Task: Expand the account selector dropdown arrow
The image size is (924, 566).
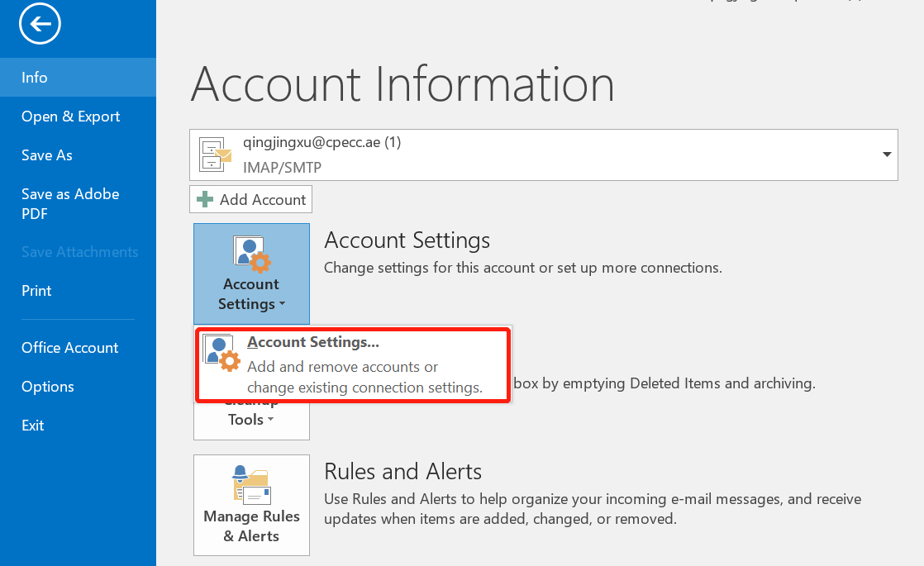Action: 886,155
